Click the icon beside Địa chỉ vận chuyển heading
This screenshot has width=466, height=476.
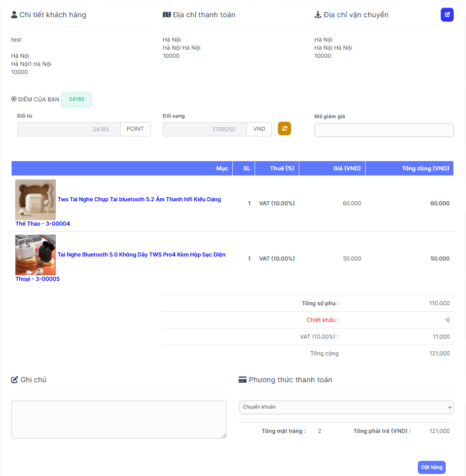point(318,15)
